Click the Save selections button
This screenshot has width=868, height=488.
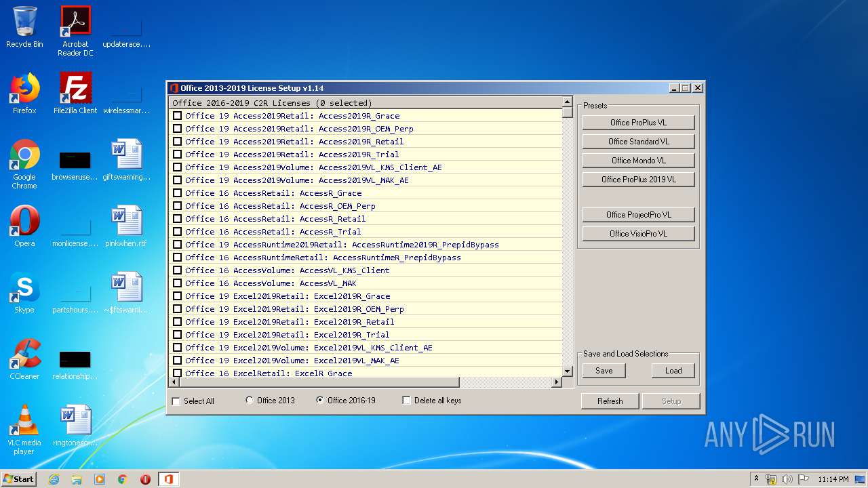pyautogui.click(x=604, y=371)
